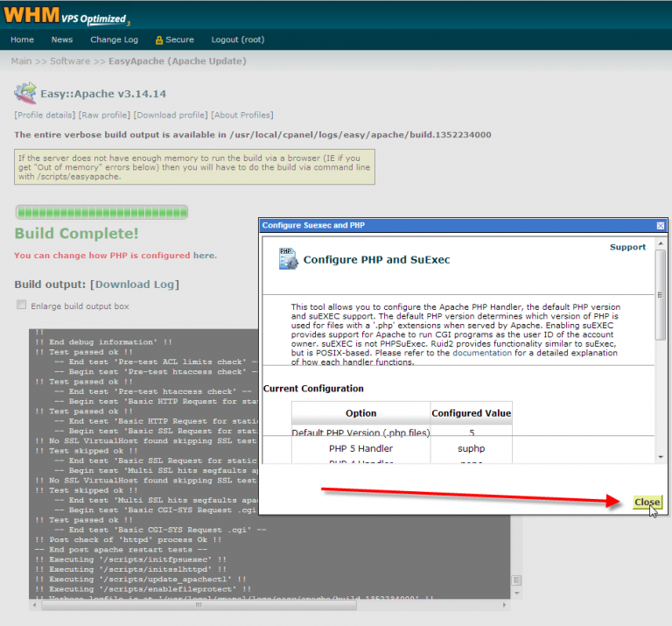Go to the Change Log page
Viewport: 672px width, 626px height.
click(114, 39)
